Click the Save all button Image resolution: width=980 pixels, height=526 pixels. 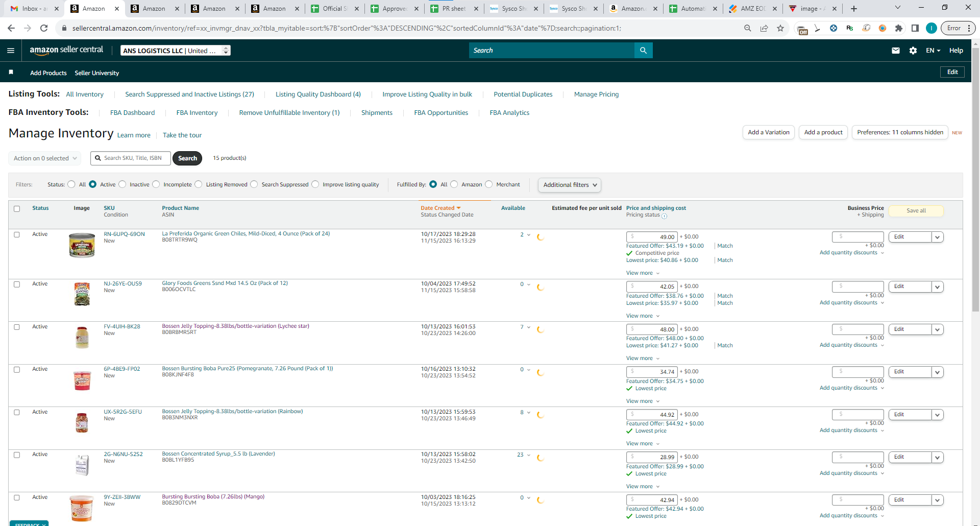click(916, 211)
